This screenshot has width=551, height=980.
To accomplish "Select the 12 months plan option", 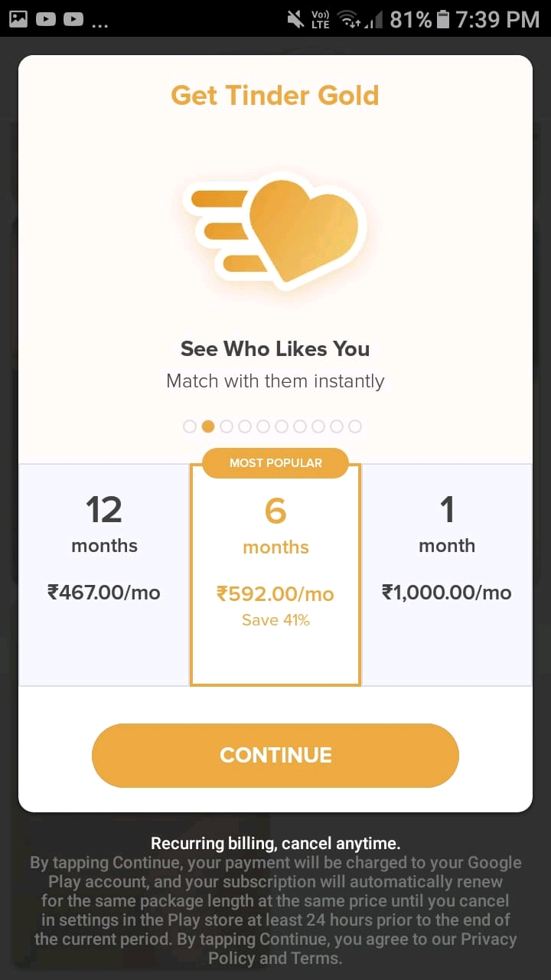I will [x=104, y=574].
